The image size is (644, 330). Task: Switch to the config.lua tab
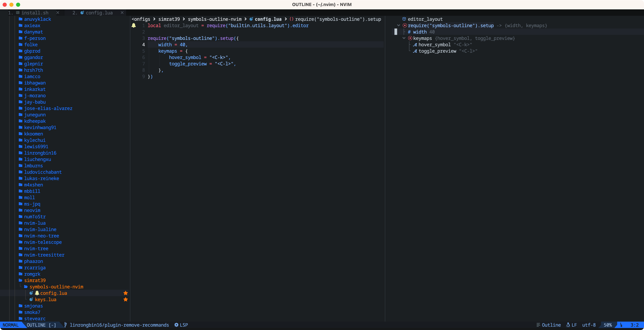99,13
